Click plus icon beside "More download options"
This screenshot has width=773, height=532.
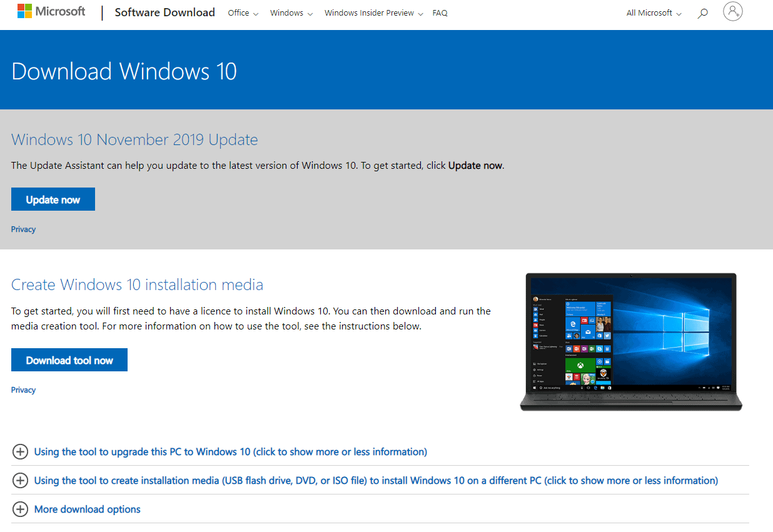coord(20,509)
